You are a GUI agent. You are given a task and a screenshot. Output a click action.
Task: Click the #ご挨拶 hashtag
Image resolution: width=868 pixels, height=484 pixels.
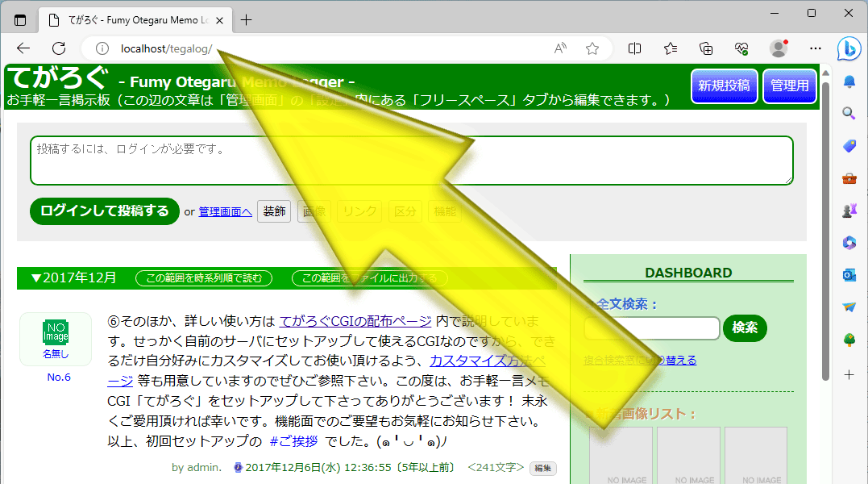tap(293, 441)
